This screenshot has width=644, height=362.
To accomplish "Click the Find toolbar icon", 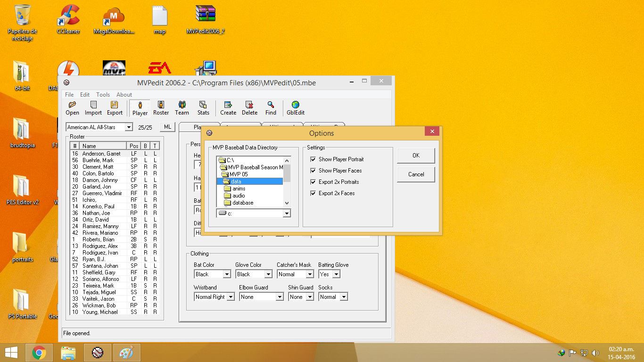I will click(271, 108).
